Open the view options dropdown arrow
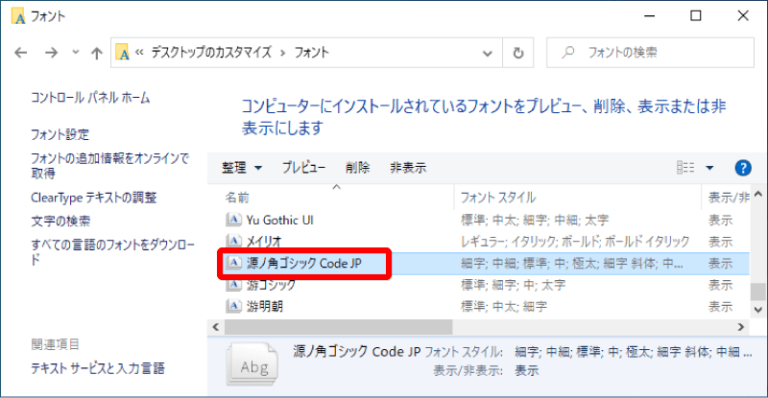 (709, 168)
